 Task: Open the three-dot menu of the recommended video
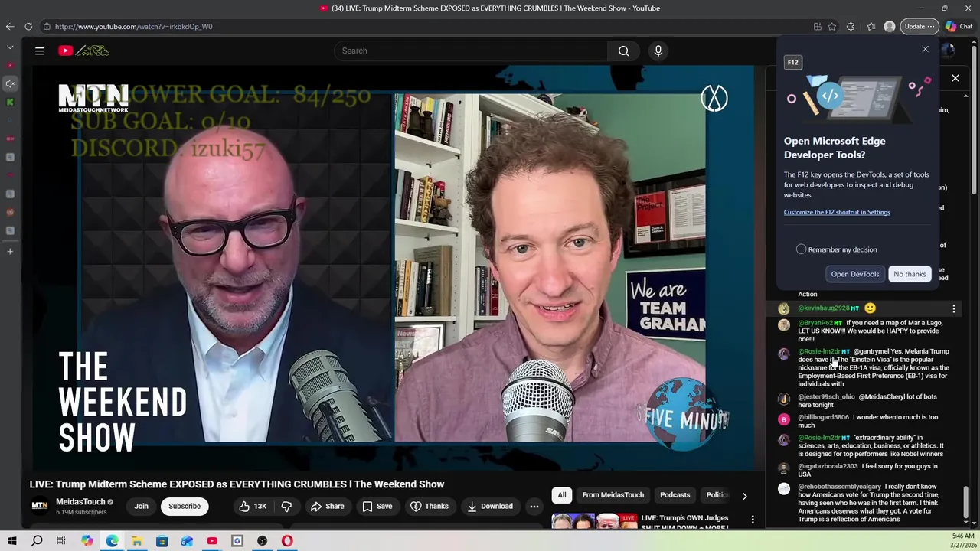753,520
